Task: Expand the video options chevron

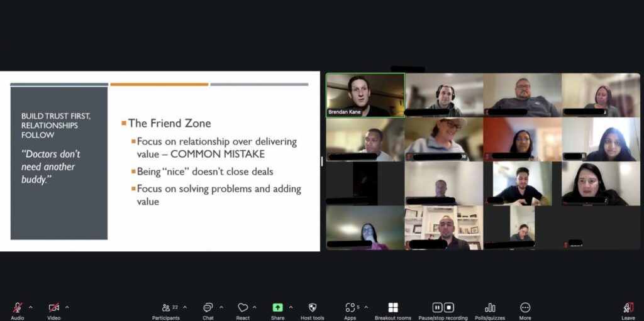Action: pyautogui.click(x=67, y=307)
